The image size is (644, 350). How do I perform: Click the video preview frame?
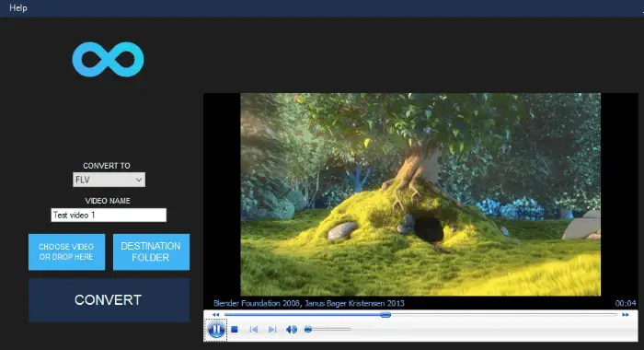pos(420,194)
